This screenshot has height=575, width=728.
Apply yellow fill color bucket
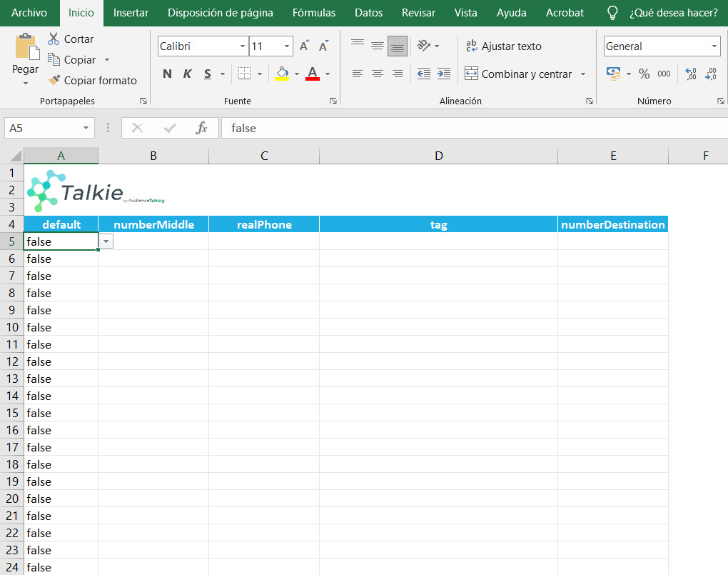point(282,74)
